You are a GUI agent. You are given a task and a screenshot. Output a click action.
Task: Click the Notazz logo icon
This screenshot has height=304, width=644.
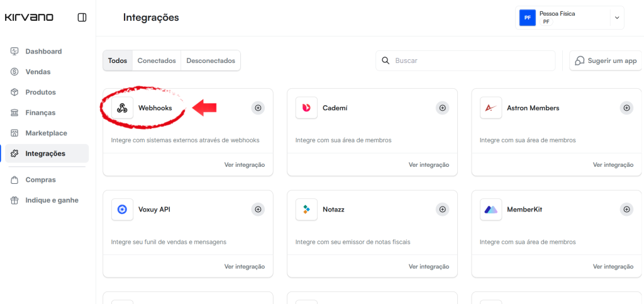click(306, 210)
